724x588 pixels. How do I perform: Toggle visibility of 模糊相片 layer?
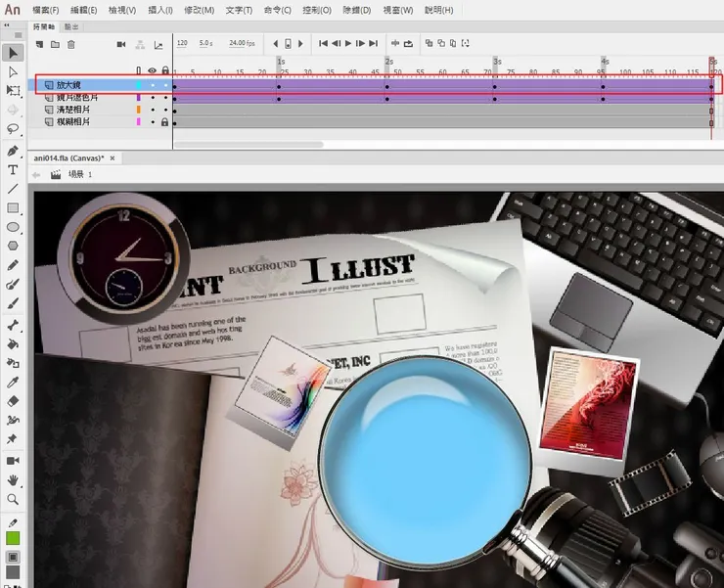[153, 122]
